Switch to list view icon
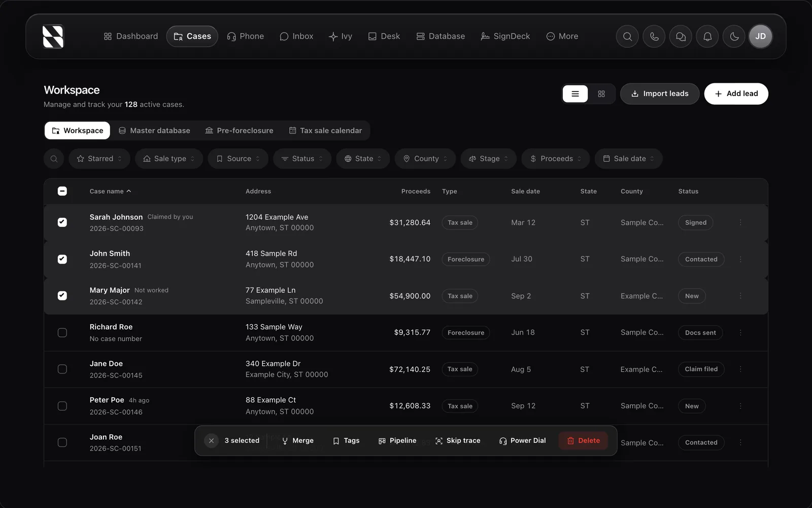 [x=575, y=94]
